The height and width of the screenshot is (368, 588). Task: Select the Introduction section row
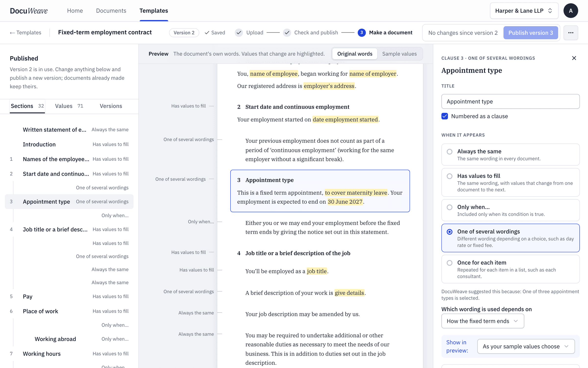click(69, 144)
